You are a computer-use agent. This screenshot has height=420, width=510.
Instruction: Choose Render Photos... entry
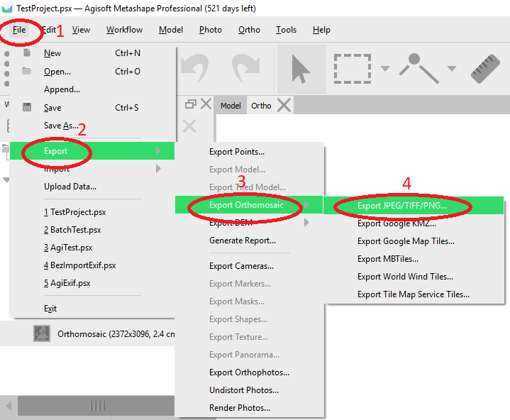(250, 408)
